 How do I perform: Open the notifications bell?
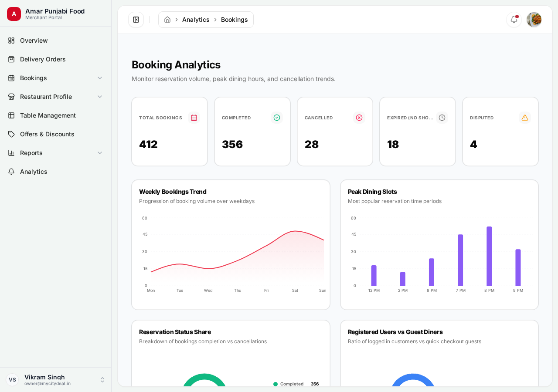tap(514, 20)
